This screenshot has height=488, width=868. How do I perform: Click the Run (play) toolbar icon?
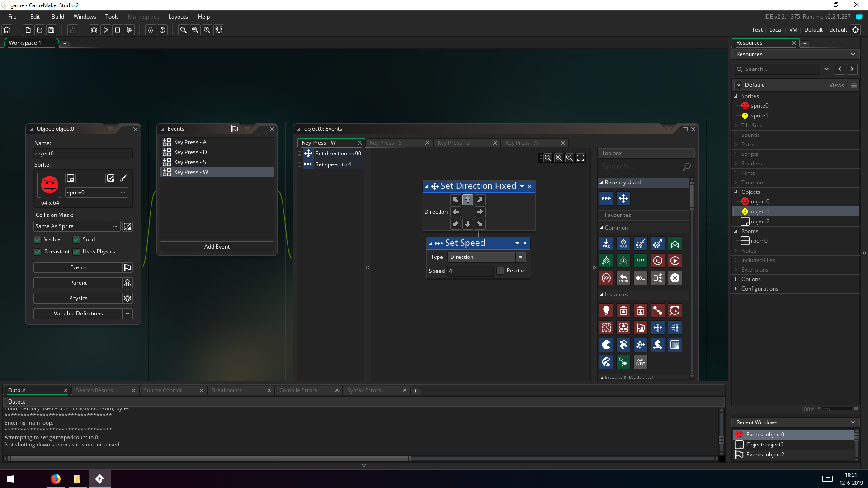105,30
